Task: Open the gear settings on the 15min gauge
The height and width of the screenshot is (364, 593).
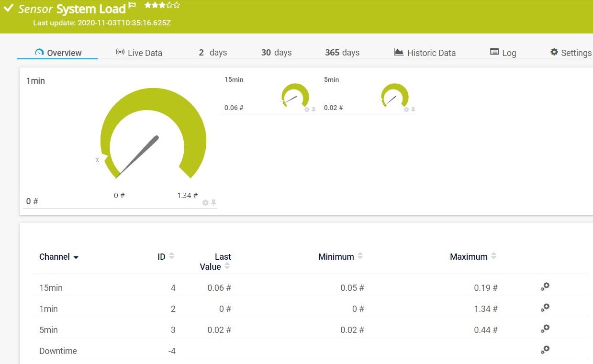Action: coord(307,110)
